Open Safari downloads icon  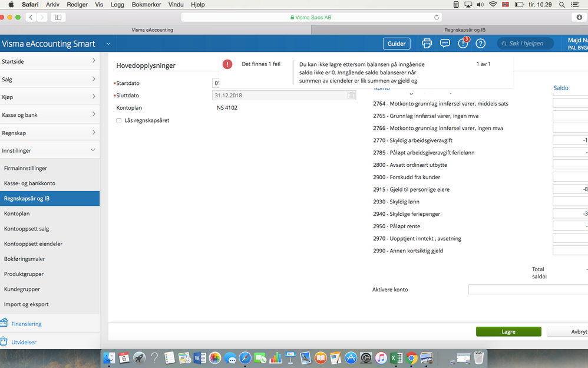coord(579,17)
